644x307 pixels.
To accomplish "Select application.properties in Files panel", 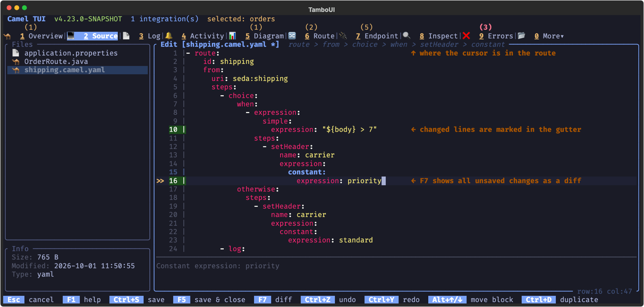I will pos(71,53).
